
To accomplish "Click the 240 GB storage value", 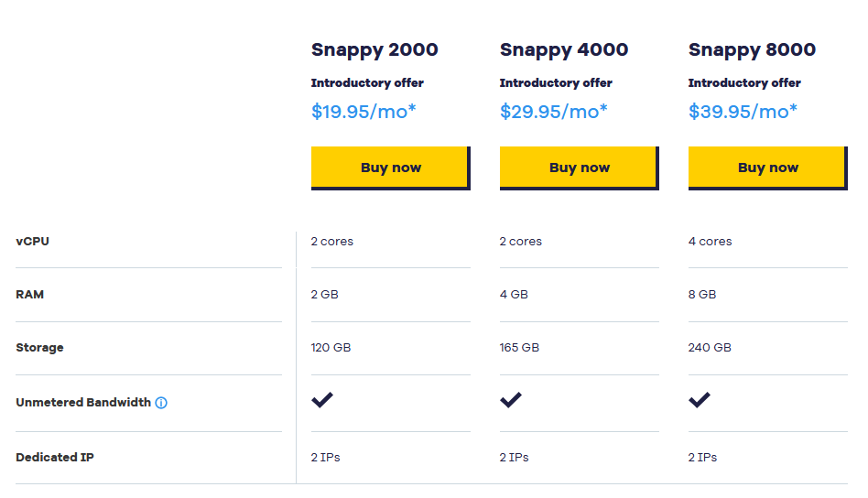I will coord(710,348).
